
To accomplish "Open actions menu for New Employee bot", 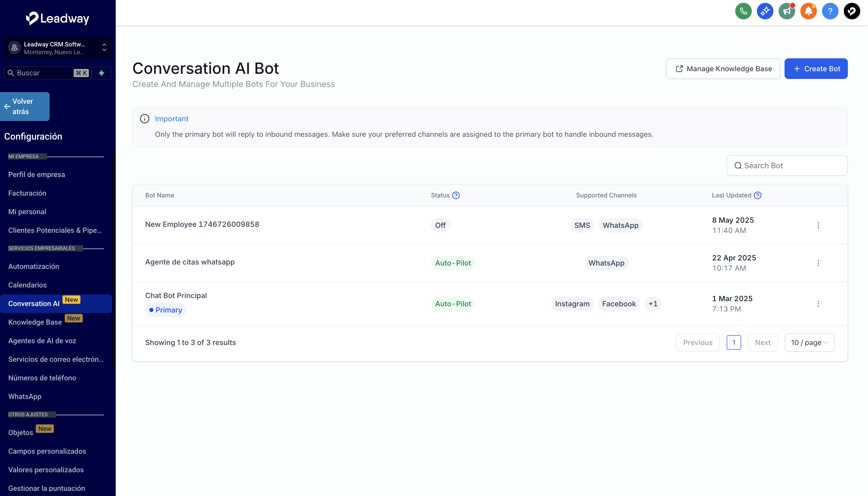I will (x=818, y=225).
